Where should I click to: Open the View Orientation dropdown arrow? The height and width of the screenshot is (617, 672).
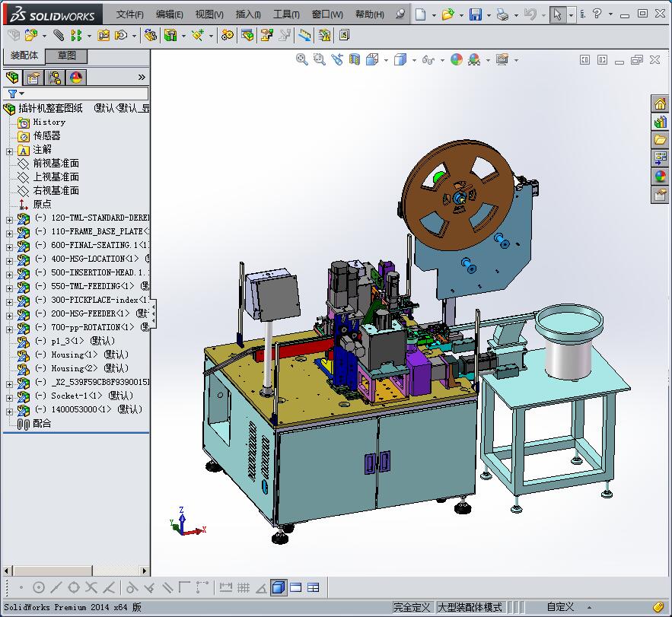(385, 59)
